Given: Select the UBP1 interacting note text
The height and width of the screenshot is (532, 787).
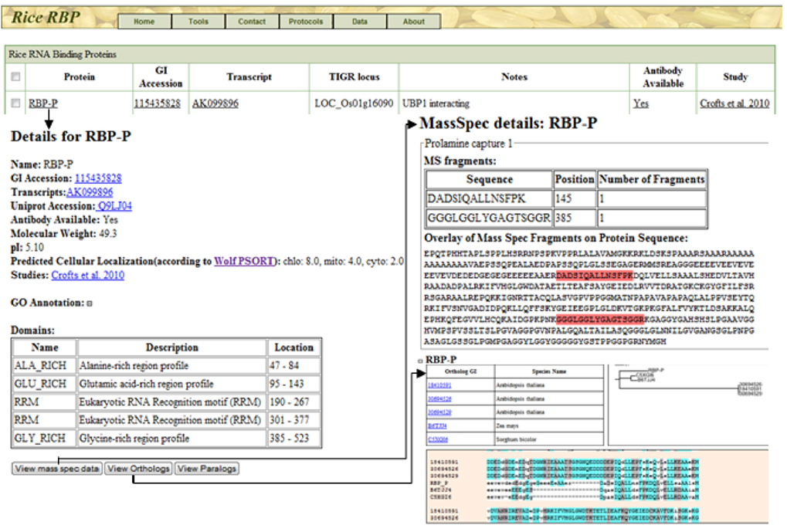Looking at the screenshot, I should 436,103.
